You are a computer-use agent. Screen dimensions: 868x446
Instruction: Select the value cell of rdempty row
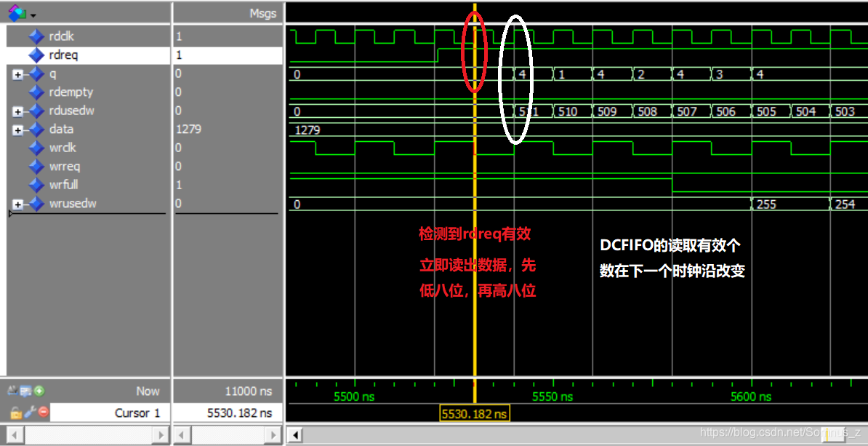[x=228, y=92]
